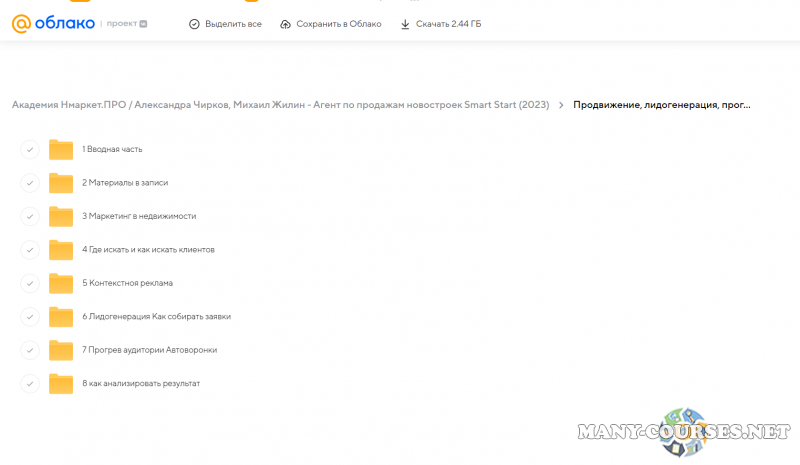Screen dimensions: 800x465
Task: Click Скачать 2.44 ГБ button
Action: click(440, 24)
